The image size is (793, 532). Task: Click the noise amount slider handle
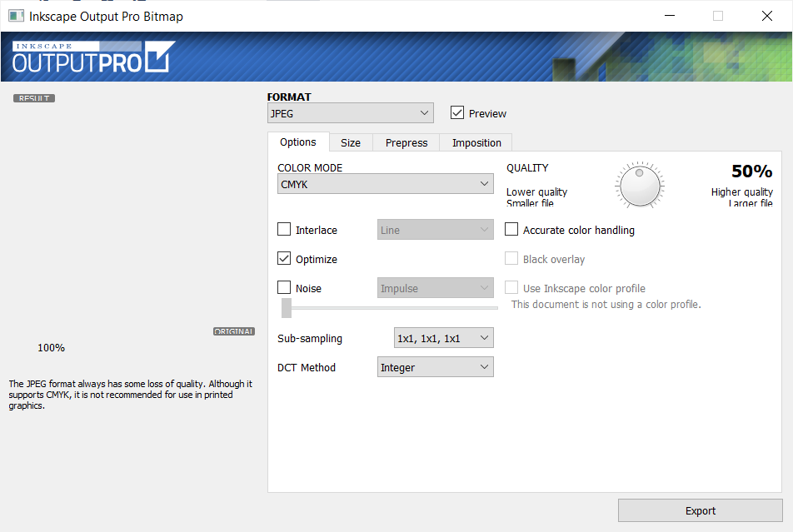[287, 308]
